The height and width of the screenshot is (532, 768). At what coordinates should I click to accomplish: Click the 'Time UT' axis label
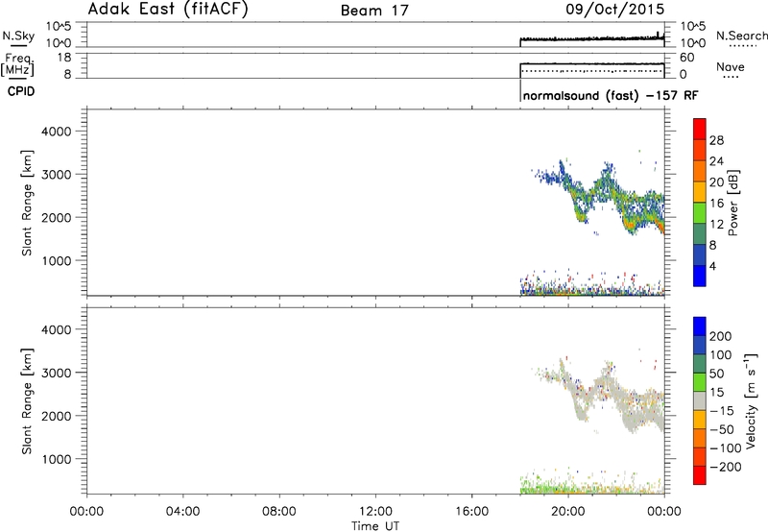coord(375,526)
